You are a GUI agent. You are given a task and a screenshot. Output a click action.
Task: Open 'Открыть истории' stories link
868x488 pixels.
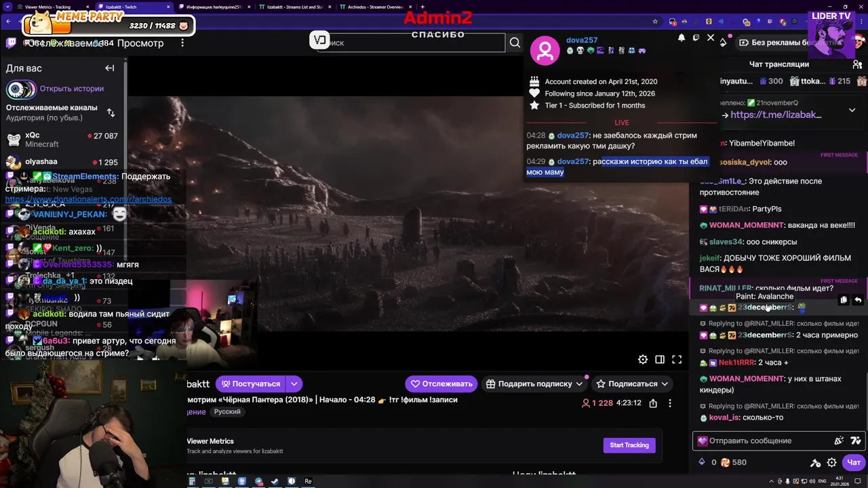coord(71,89)
